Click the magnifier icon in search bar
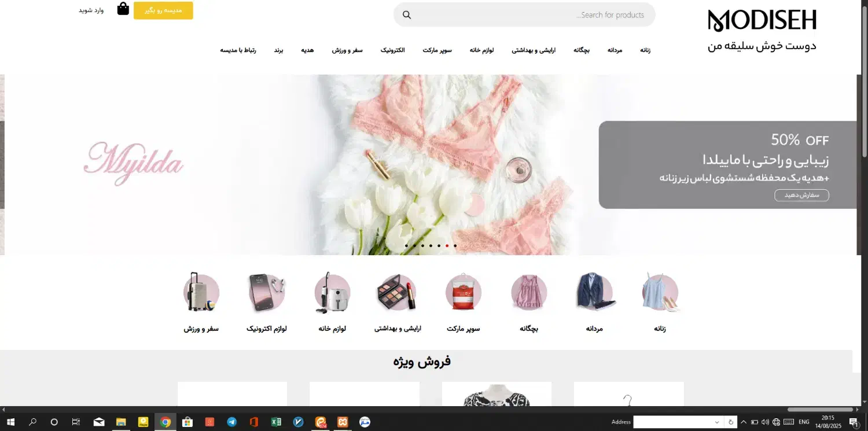 [407, 15]
